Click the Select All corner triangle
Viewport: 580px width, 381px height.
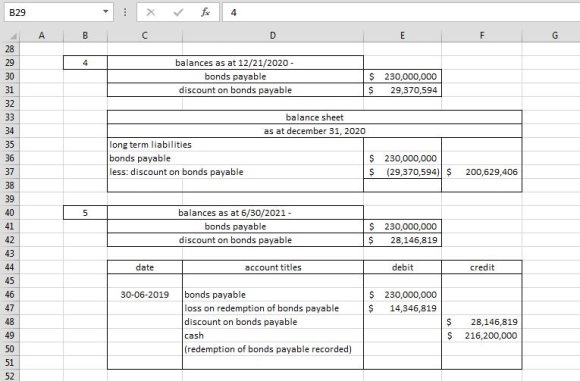point(13,36)
